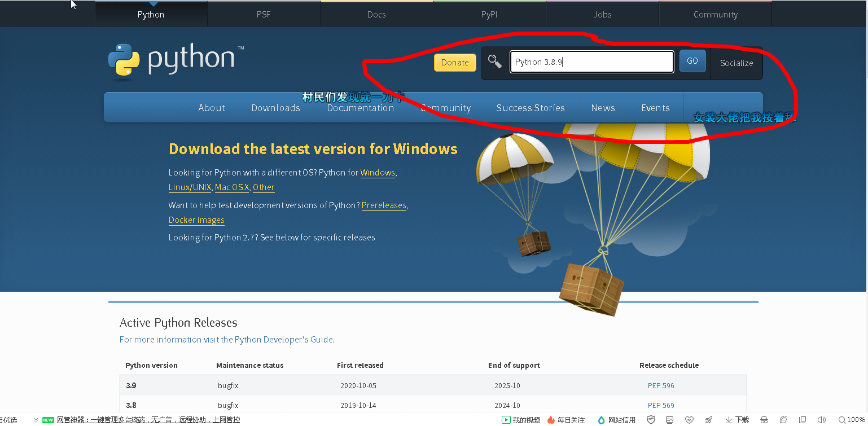Click the browser engine switch icon
This screenshot has height=426, width=868.
point(783,420)
